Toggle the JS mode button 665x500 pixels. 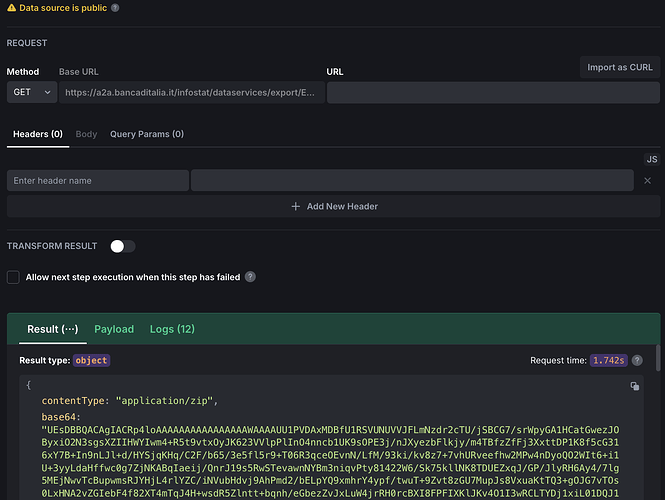coord(652,159)
